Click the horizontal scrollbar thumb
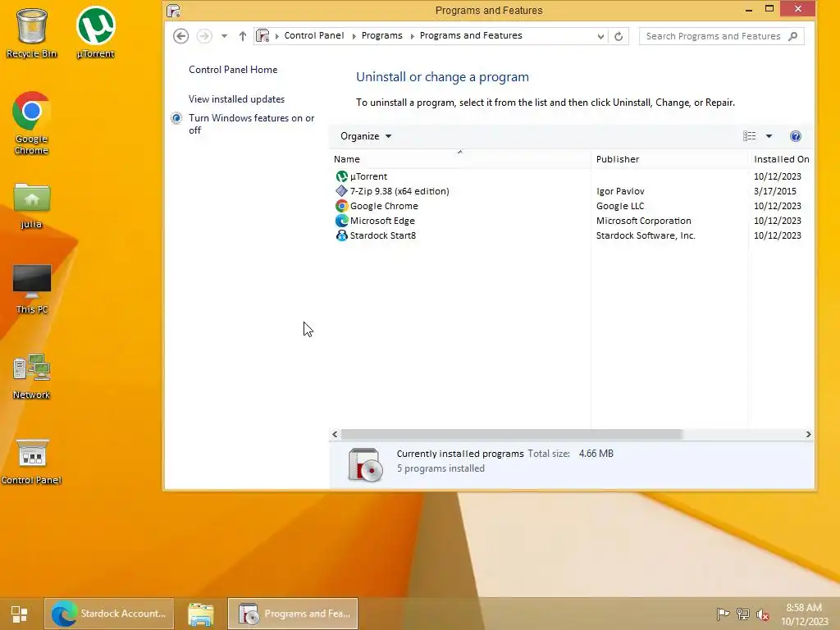Screen dimensions: 840x630 [x=512, y=435]
